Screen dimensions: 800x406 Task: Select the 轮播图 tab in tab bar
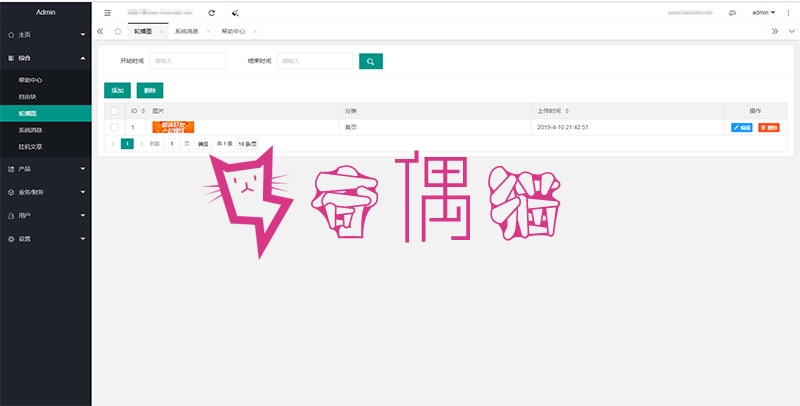(x=143, y=31)
